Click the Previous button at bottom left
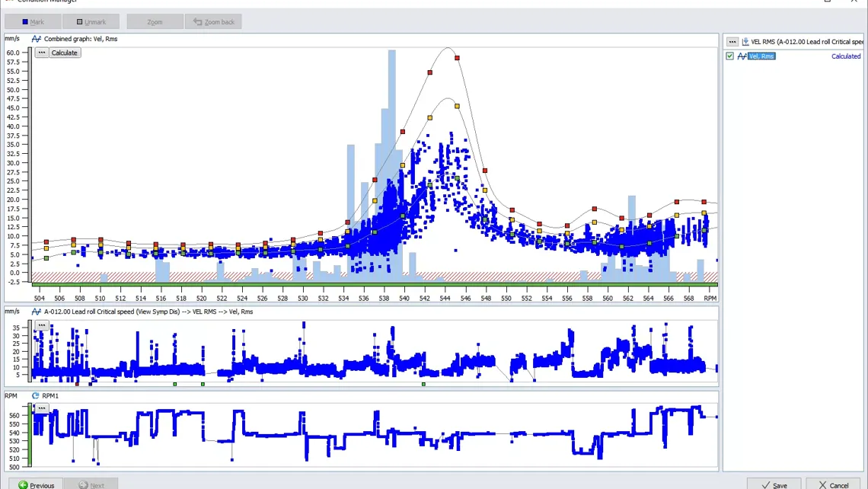The width and height of the screenshot is (868, 489). click(37, 485)
